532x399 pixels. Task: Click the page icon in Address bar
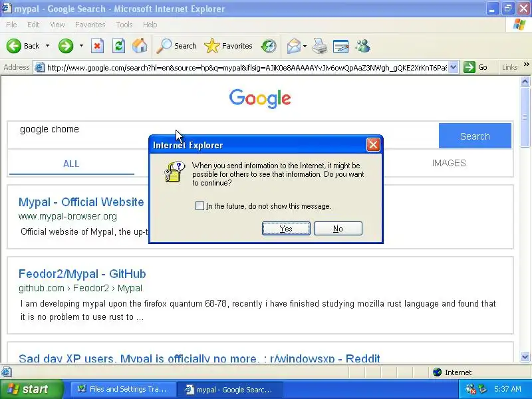(40, 68)
